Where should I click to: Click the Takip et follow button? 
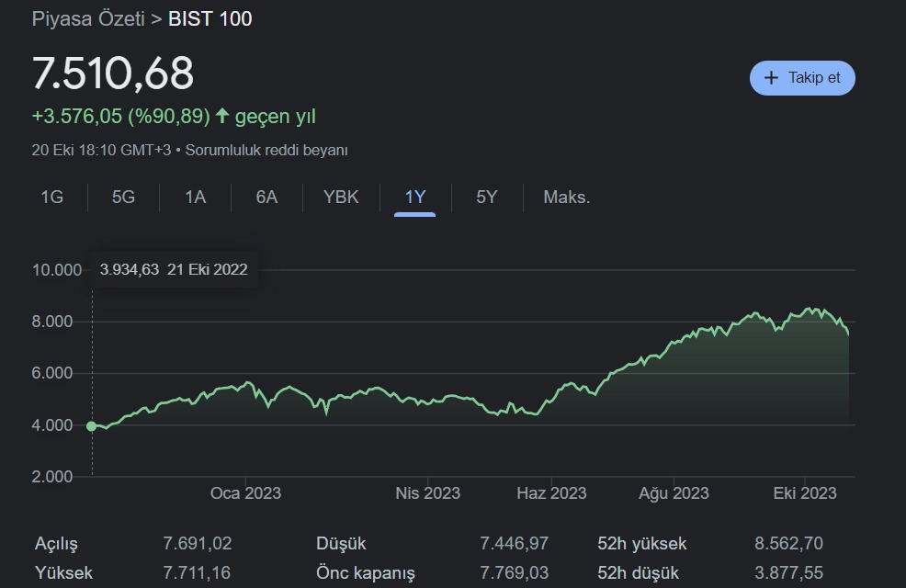(802, 78)
